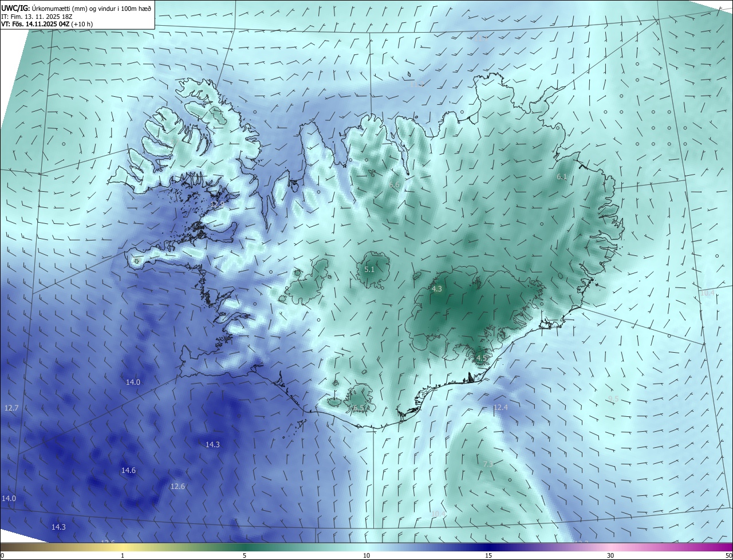Click the 15 tick on the colour scale
Image resolution: width=733 pixels, height=560 pixels.
(488, 556)
